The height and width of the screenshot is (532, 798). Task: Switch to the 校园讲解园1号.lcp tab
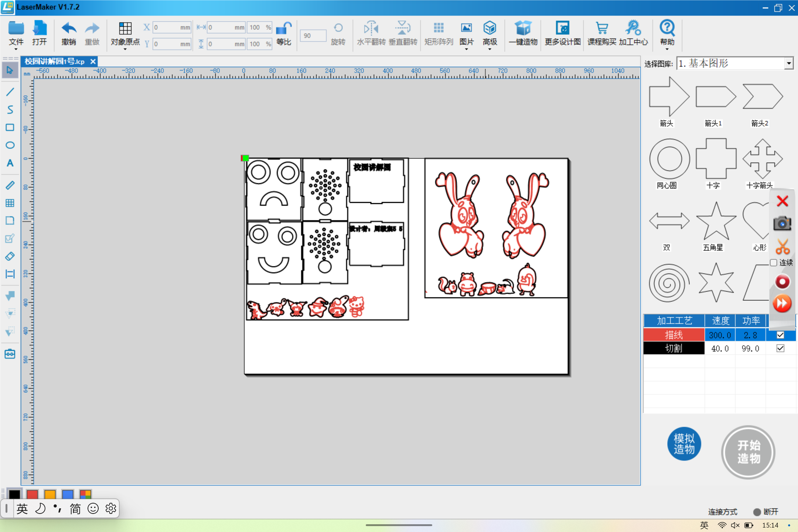pos(55,61)
